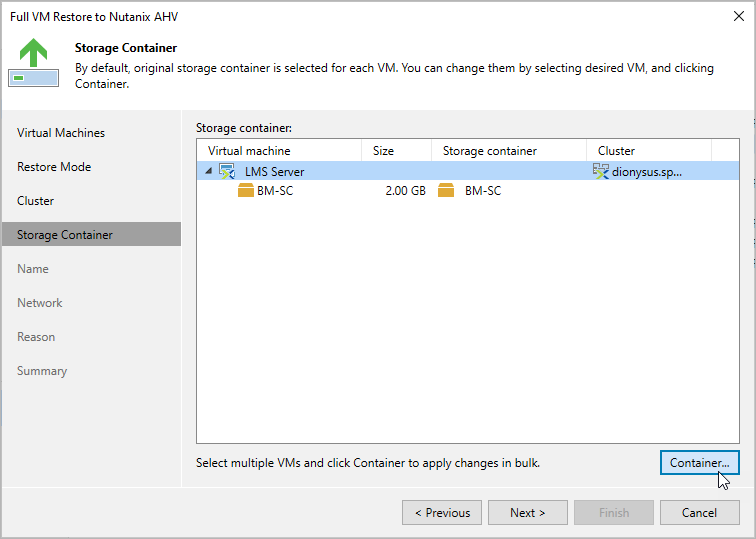756x539 pixels.
Task: Cancel the restore wizard
Action: [700, 513]
